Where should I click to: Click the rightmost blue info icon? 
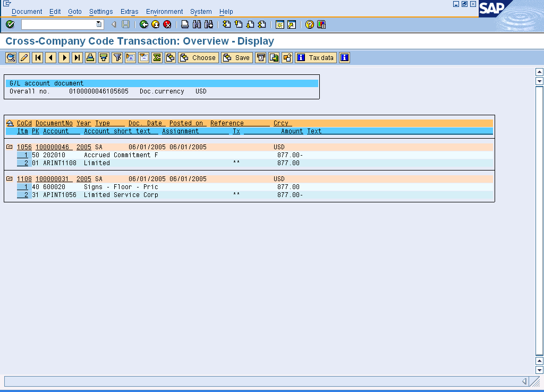(x=344, y=57)
